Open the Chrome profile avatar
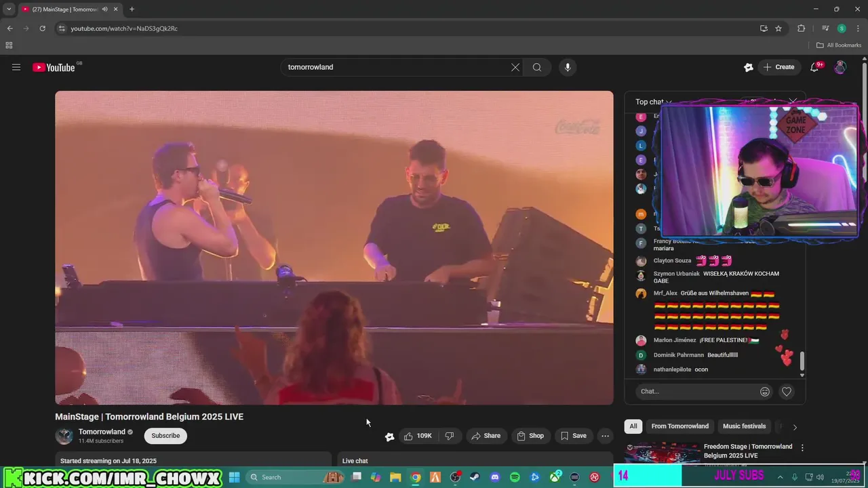This screenshot has height=488, width=868. [842, 28]
